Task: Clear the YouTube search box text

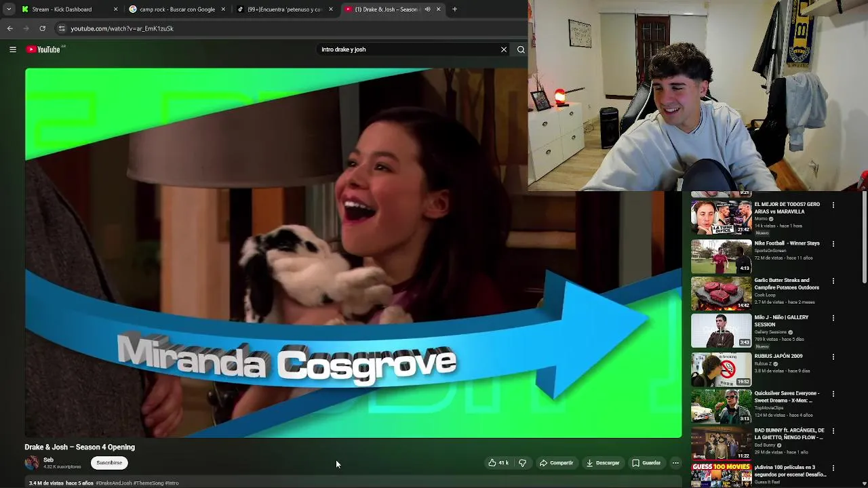Action: [504, 49]
